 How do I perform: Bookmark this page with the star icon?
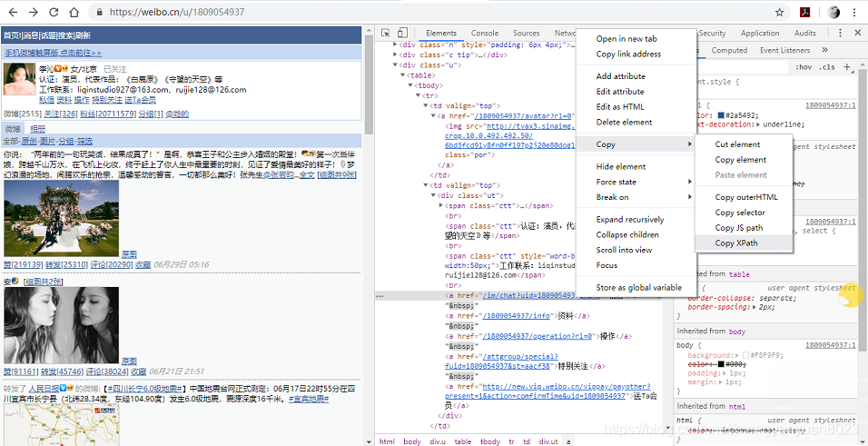click(779, 12)
